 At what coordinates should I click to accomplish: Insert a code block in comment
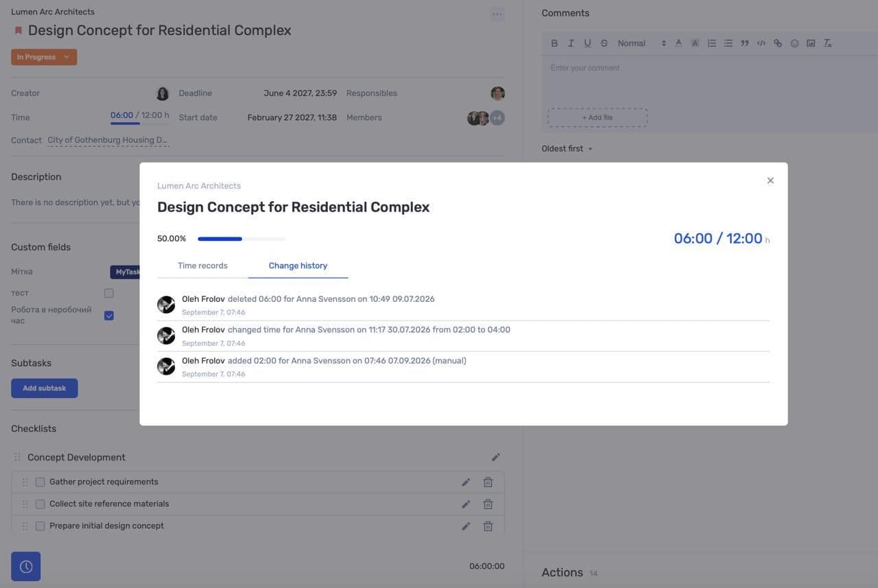[761, 43]
